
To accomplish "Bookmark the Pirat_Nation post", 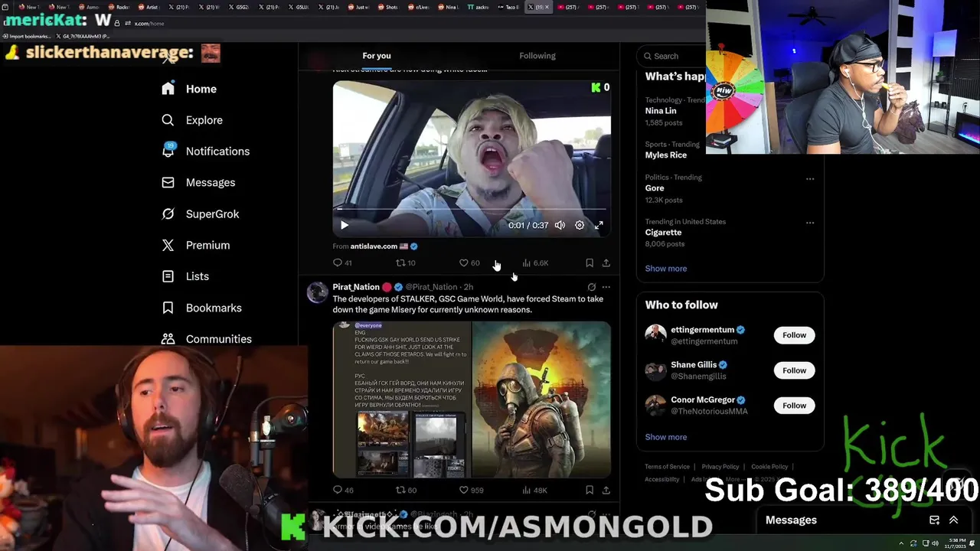I will pos(590,490).
